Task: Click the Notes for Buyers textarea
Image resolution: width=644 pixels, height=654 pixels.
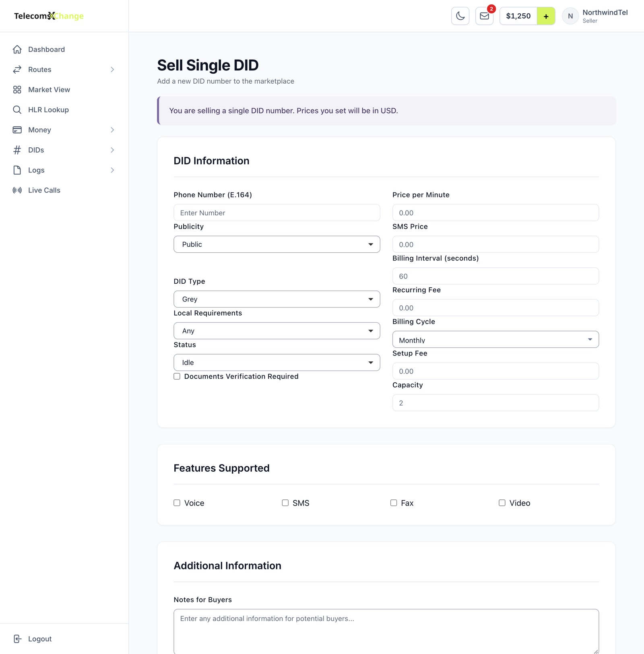Action: tap(386, 631)
